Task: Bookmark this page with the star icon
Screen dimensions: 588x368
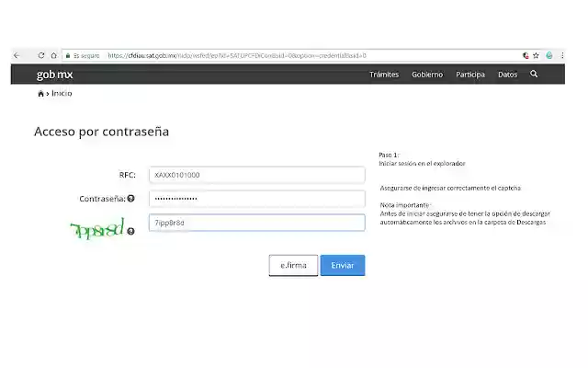Action: point(536,55)
